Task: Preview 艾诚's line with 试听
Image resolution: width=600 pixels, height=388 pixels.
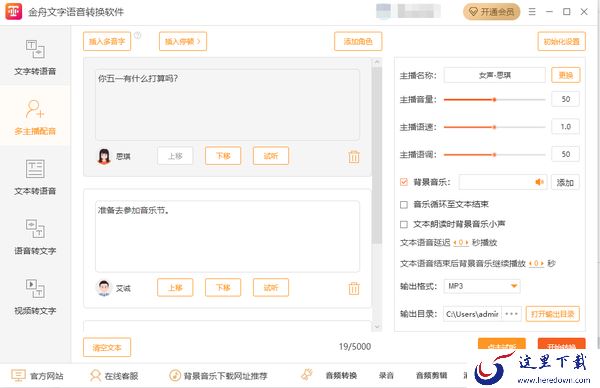Action: 271,287
